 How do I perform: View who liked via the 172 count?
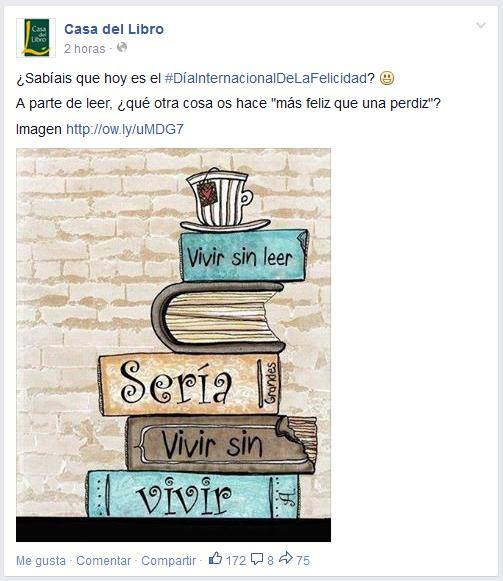pyautogui.click(x=236, y=561)
